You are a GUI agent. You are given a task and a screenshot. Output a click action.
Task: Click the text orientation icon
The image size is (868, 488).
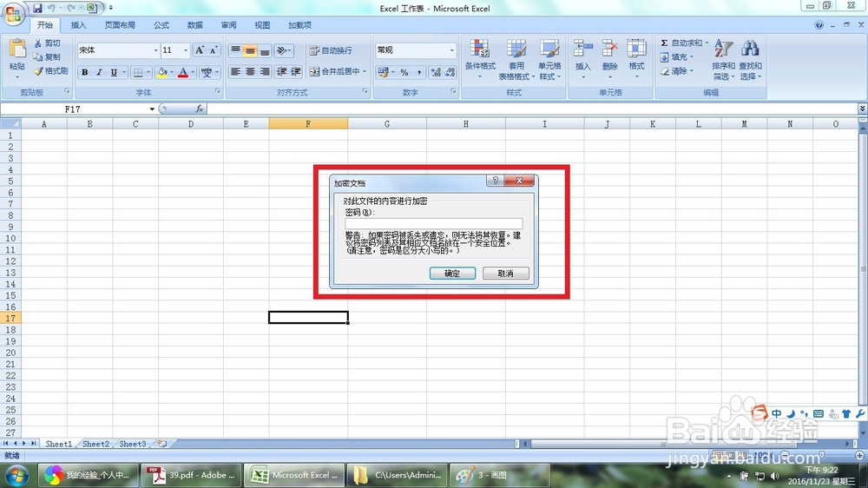click(x=284, y=50)
